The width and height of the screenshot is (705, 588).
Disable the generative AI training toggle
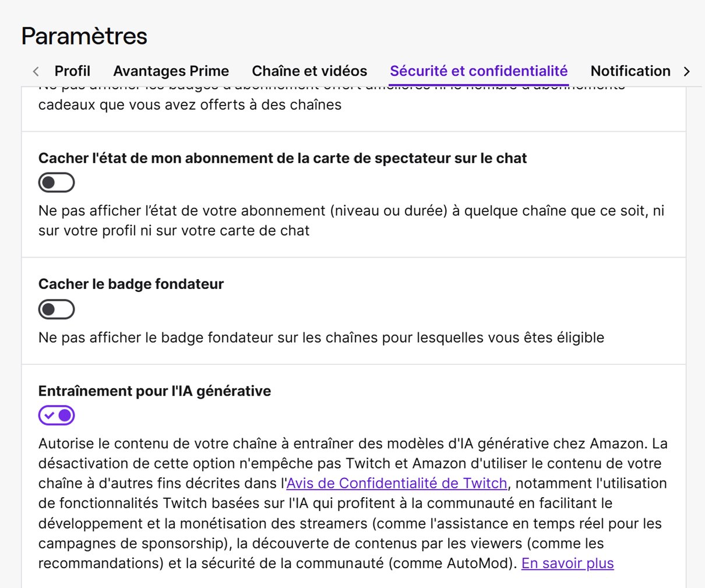(57, 416)
